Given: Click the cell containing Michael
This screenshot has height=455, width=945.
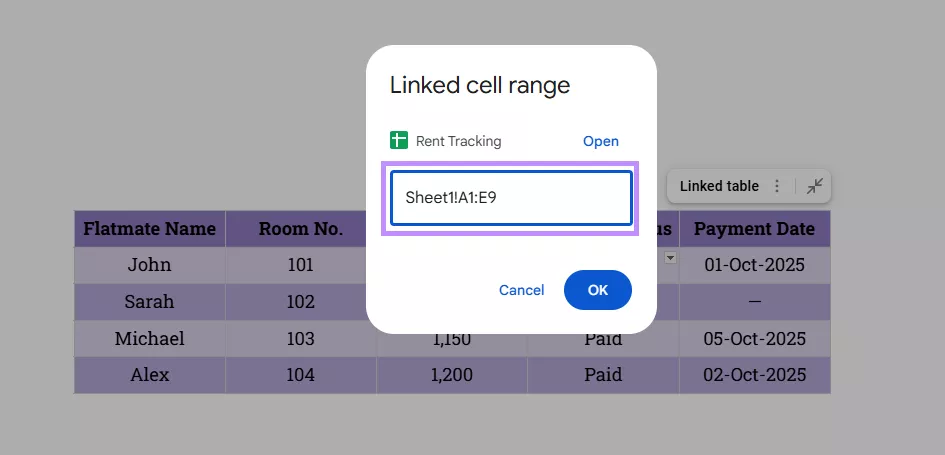Looking at the screenshot, I should pyautogui.click(x=150, y=339).
